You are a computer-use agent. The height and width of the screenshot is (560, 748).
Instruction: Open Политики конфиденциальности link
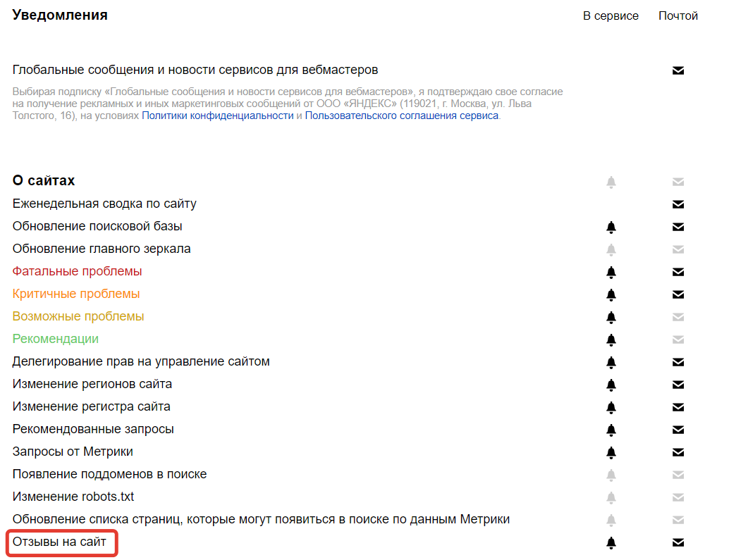point(218,116)
